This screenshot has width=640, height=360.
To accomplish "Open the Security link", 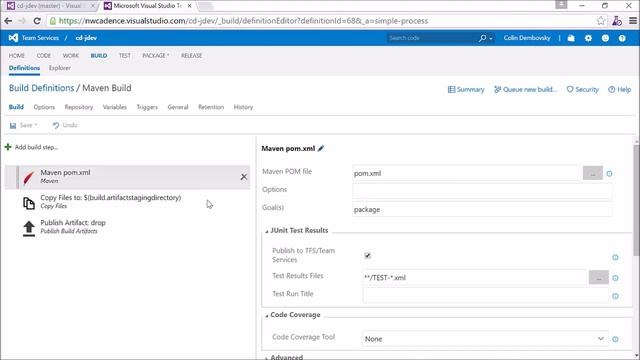I will [x=582, y=89].
